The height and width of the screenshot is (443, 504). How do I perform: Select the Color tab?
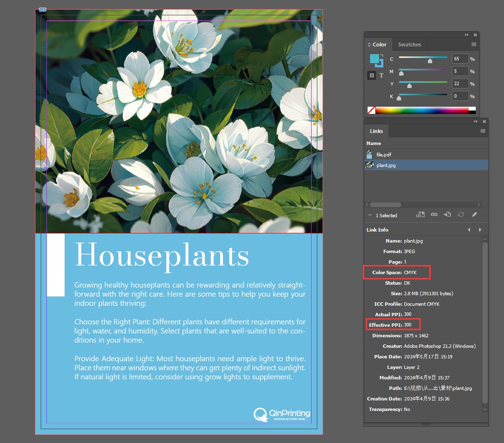coord(379,44)
